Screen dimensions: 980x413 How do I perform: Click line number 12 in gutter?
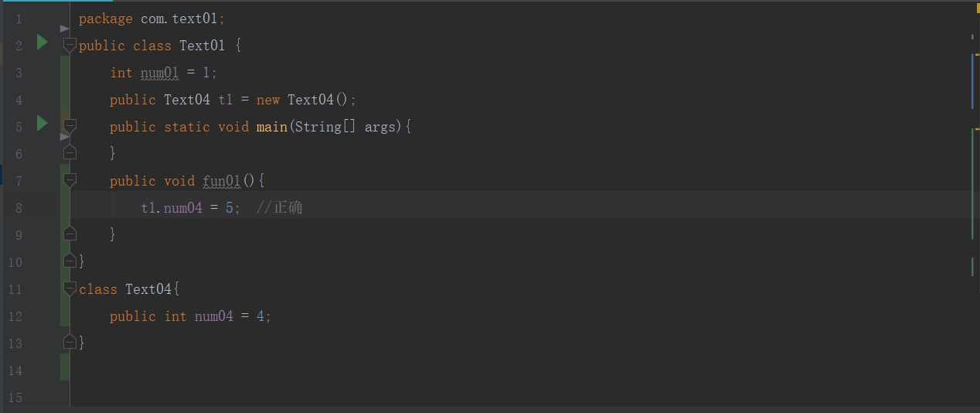[x=15, y=316]
